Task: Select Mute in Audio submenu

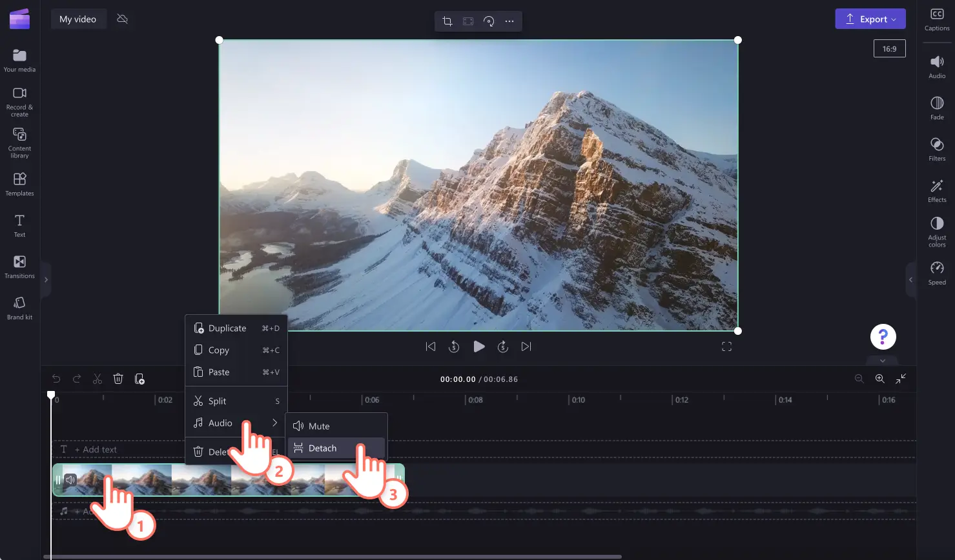Action: tap(336, 426)
